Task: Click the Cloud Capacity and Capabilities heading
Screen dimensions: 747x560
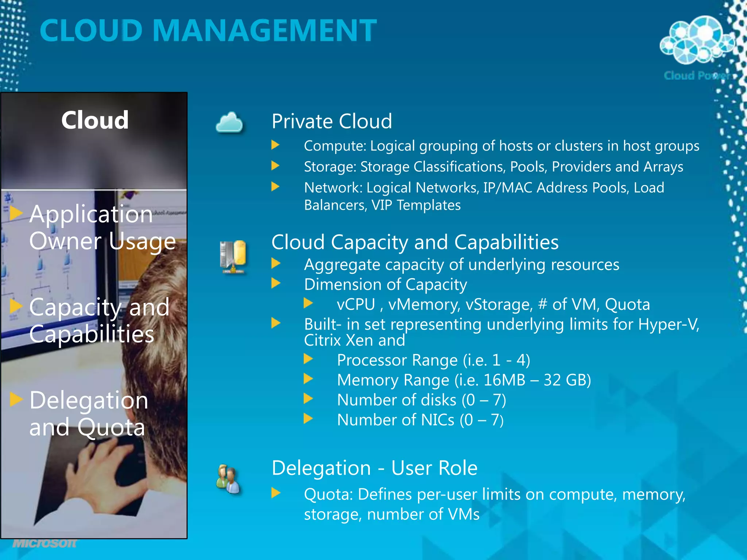Action: (x=415, y=242)
